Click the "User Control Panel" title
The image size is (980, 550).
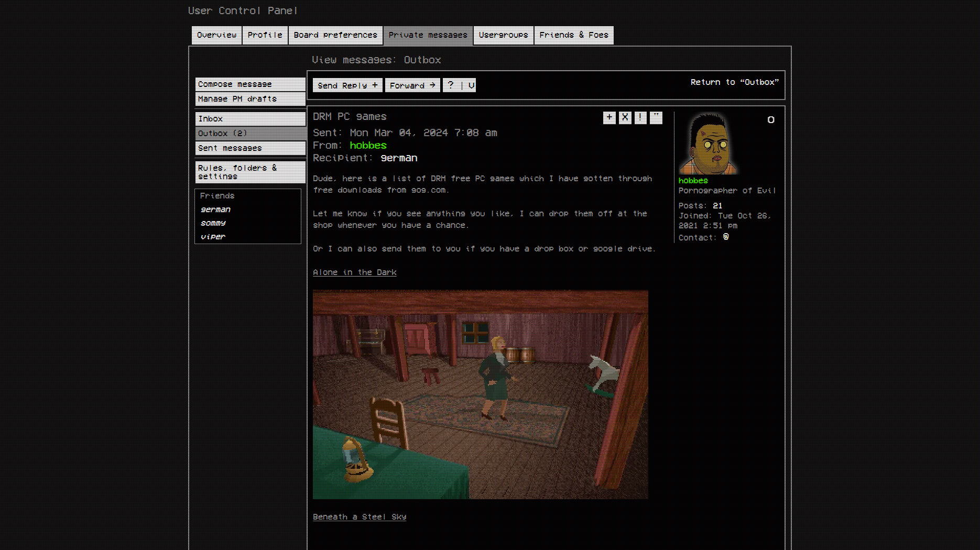click(x=243, y=11)
